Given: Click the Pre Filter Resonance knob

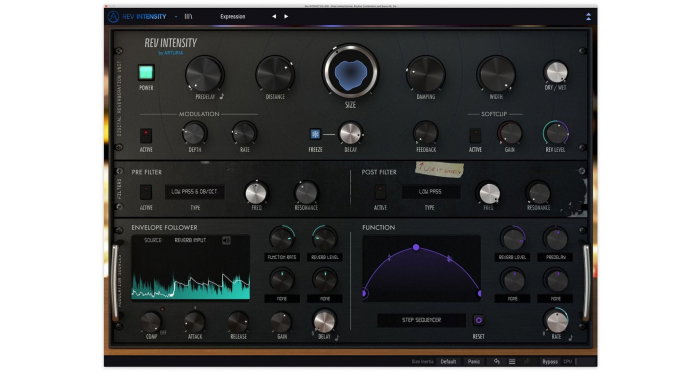Looking at the screenshot, I should (x=306, y=193).
